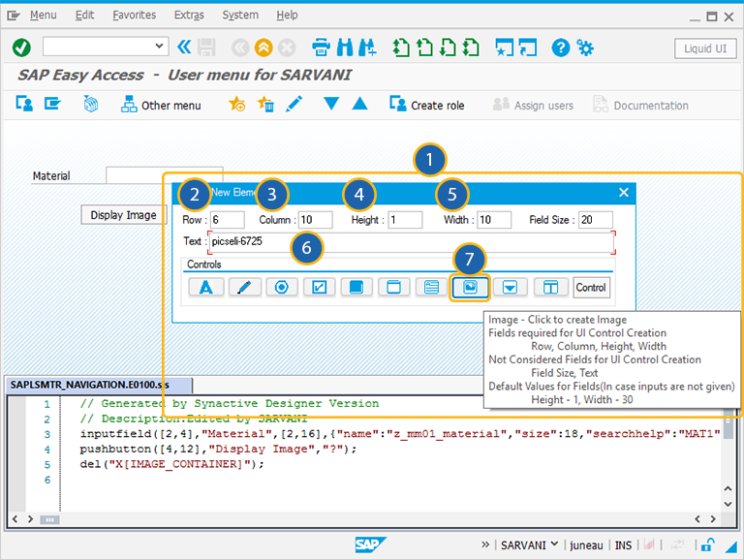Screen dimensions: 744x560
Task: Click the Column input field
Action: tap(316, 220)
